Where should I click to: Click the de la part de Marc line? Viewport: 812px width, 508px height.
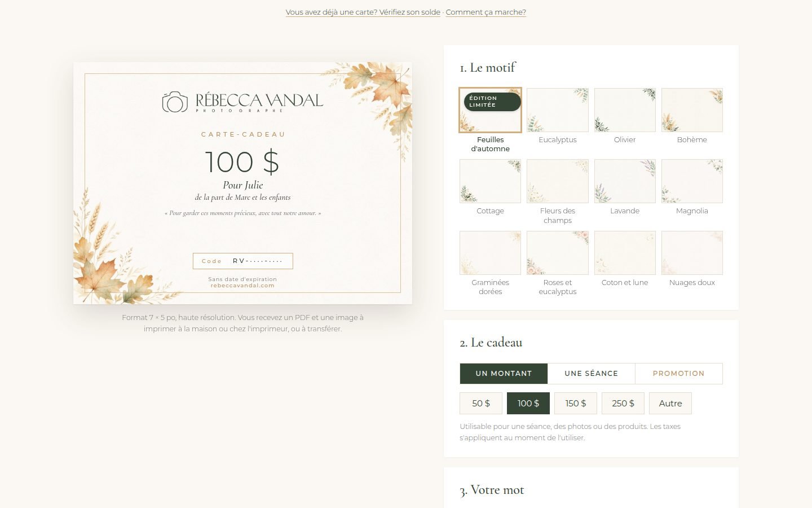[242, 198]
